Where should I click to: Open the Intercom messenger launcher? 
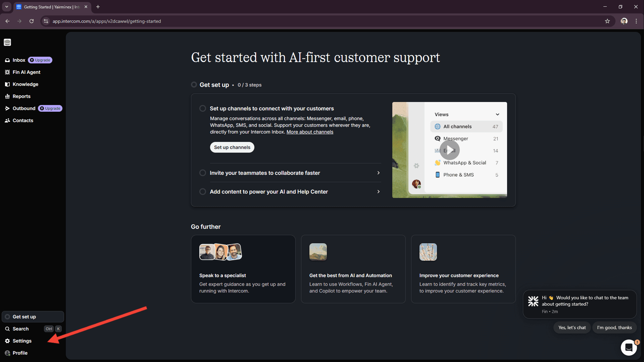tap(629, 347)
